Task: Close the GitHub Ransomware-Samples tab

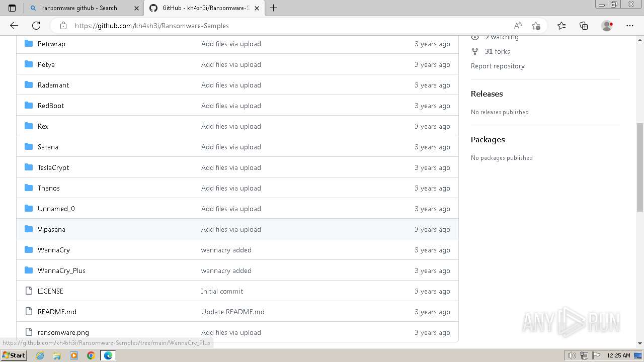Action: 257,8
